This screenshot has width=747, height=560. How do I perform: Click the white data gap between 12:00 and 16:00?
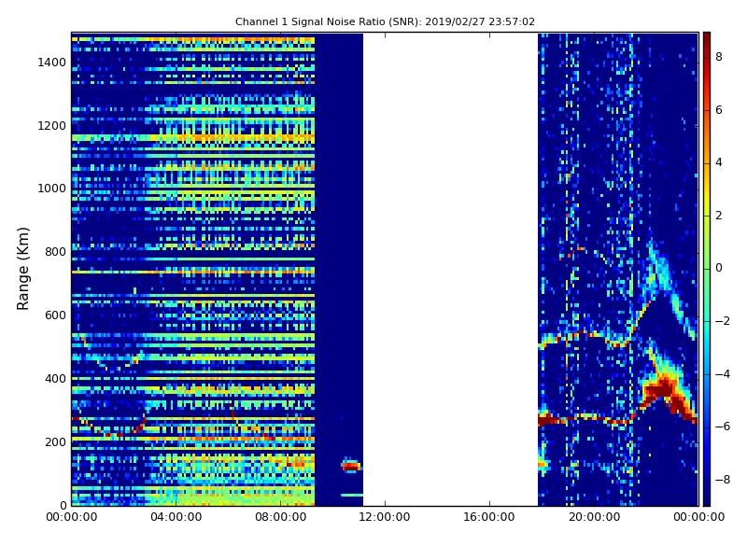click(x=450, y=269)
